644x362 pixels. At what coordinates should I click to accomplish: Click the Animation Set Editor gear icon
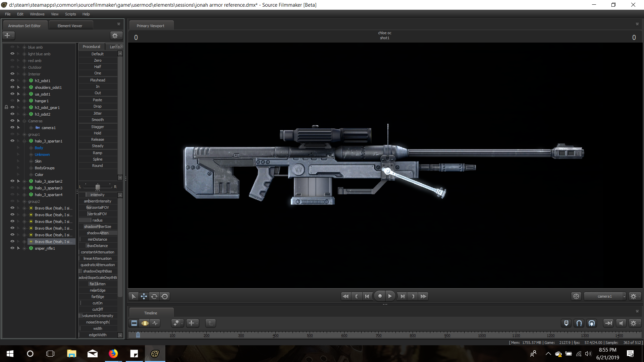(x=115, y=36)
